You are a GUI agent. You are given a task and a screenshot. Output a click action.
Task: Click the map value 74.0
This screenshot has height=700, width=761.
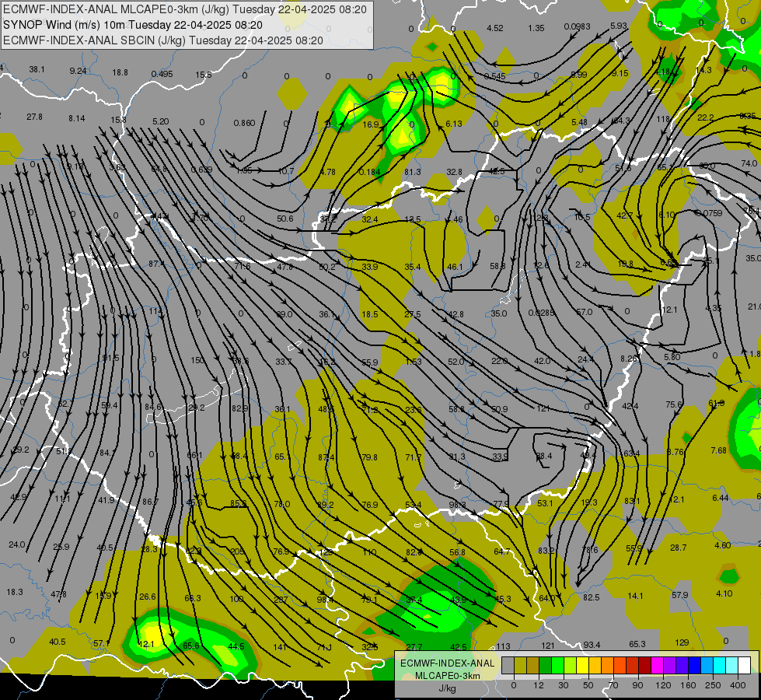click(749, 163)
